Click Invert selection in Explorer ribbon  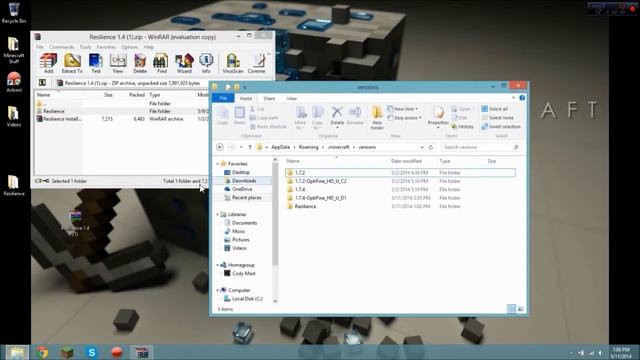(x=501, y=127)
